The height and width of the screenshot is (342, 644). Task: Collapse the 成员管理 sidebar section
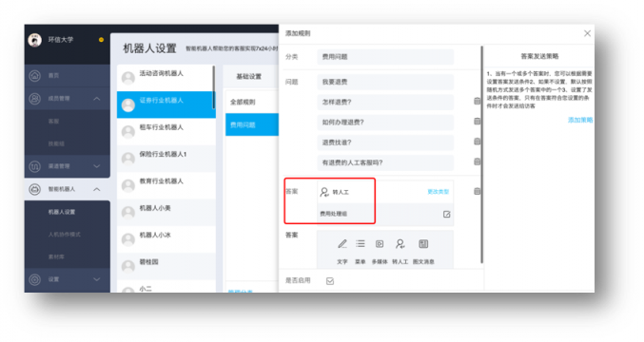tap(97, 99)
